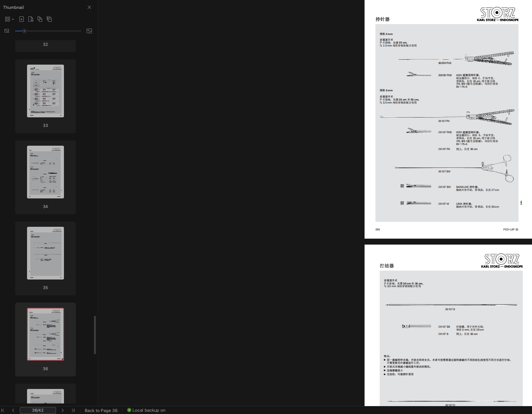
Task: Select page 34 thumbnail
Action: [x=45, y=172]
